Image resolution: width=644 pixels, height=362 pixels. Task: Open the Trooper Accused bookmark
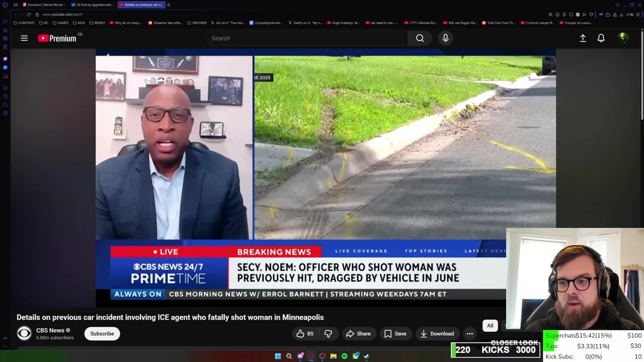pos(575,23)
